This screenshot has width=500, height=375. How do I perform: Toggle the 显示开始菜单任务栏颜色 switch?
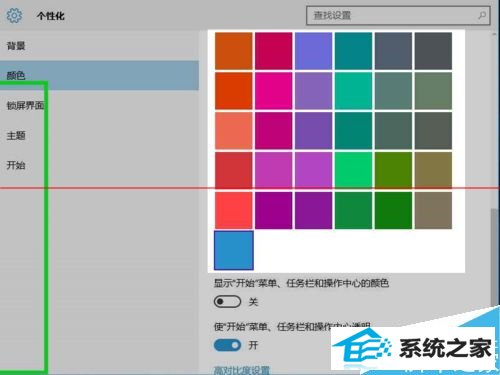tap(227, 302)
